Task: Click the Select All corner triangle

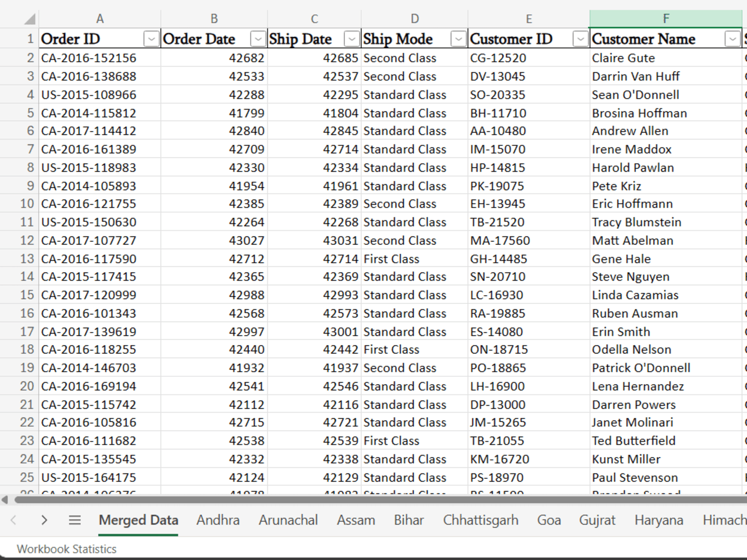Action: coord(30,19)
